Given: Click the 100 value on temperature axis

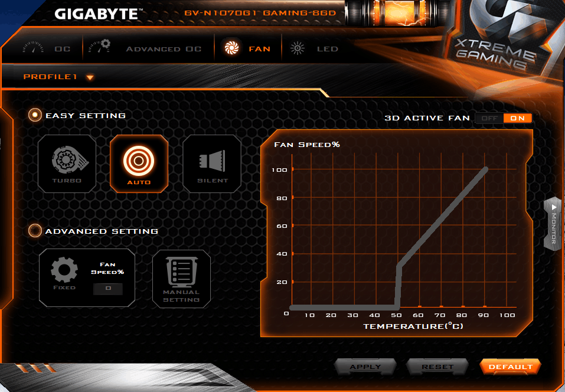Looking at the screenshot, I should pos(507,315).
